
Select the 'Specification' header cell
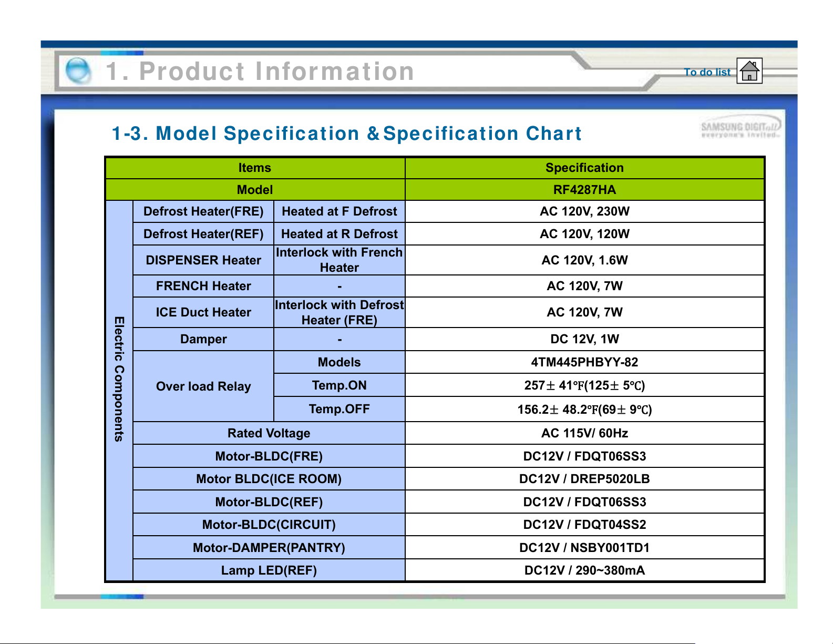pyautogui.click(x=584, y=168)
